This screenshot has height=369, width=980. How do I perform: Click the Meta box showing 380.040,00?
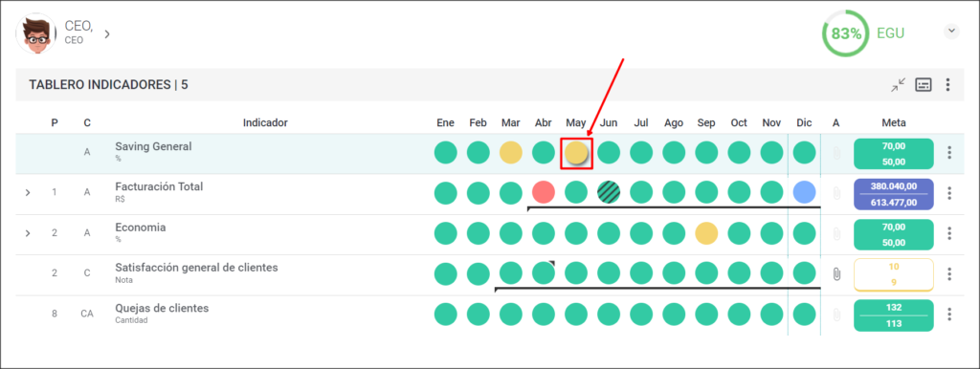pos(893,194)
